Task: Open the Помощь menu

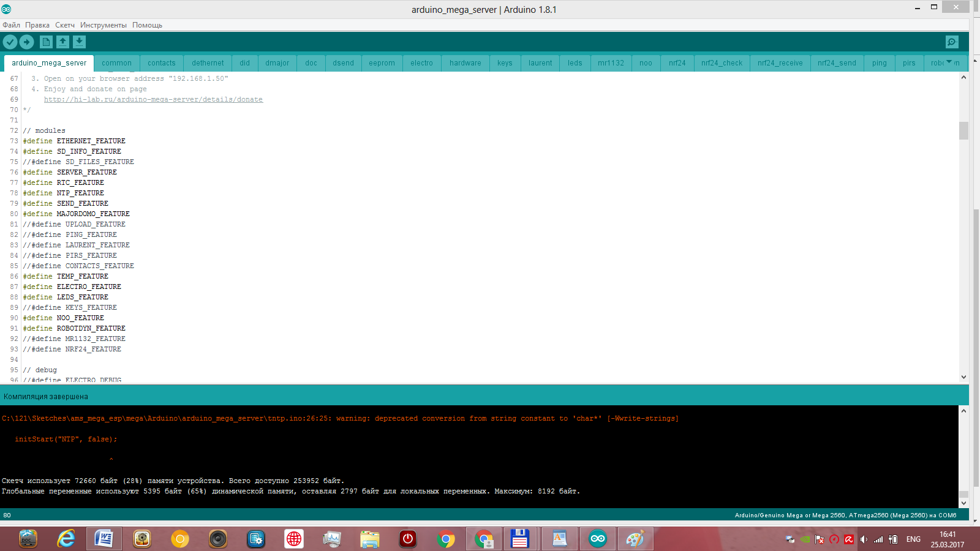Action: 147,25
